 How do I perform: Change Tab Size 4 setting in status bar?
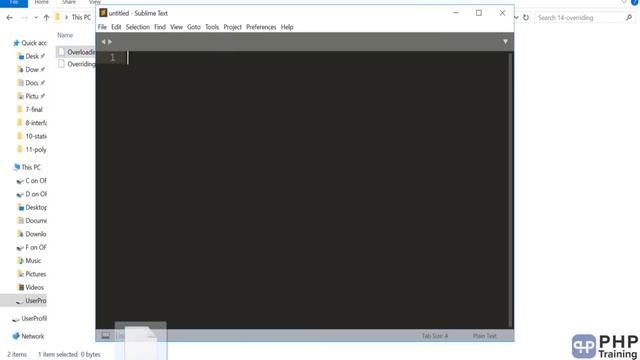pos(435,336)
